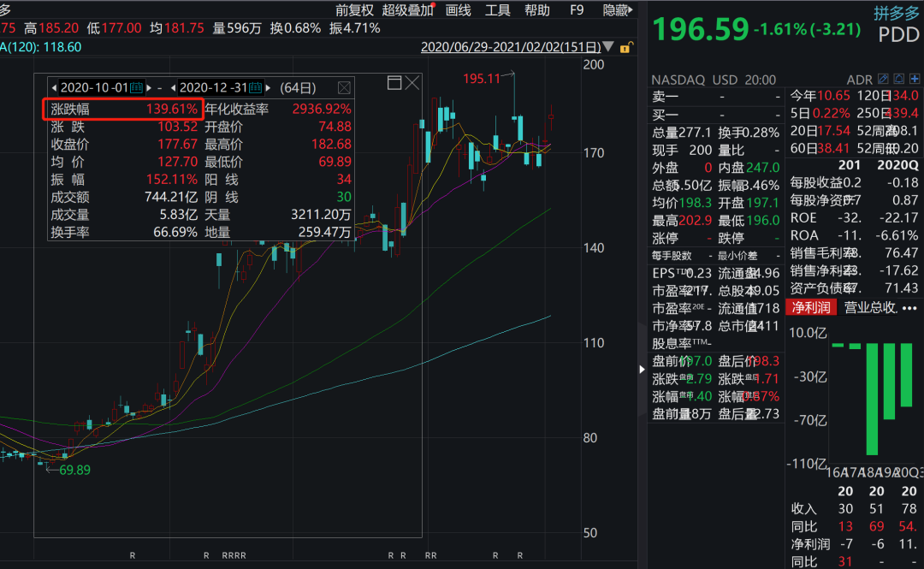Step start date 2020-10-01 backward with left arrow
The width and height of the screenshot is (924, 569).
coord(54,88)
